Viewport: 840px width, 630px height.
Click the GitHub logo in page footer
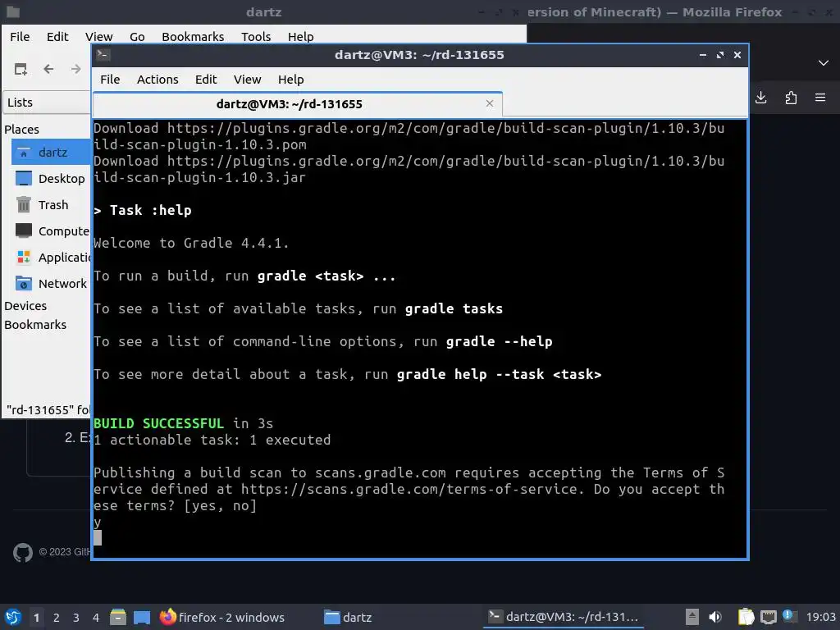[22, 552]
